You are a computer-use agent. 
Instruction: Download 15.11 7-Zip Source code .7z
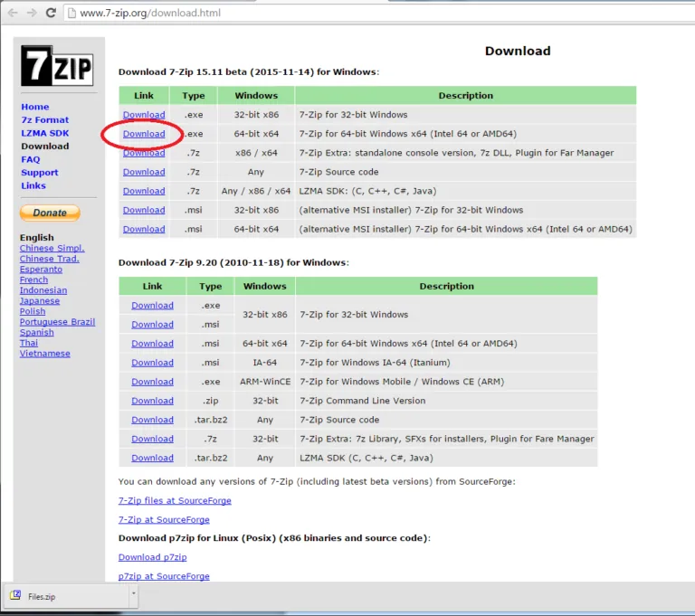click(x=144, y=172)
